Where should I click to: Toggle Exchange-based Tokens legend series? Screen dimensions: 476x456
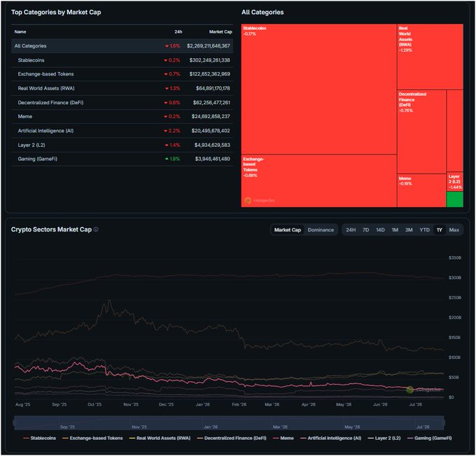(x=92, y=438)
